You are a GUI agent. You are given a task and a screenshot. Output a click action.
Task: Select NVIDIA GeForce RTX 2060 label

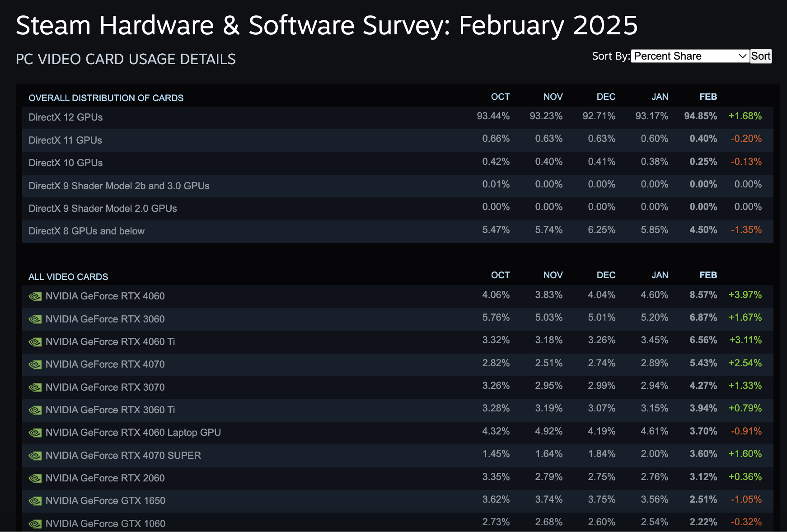[x=105, y=478]
